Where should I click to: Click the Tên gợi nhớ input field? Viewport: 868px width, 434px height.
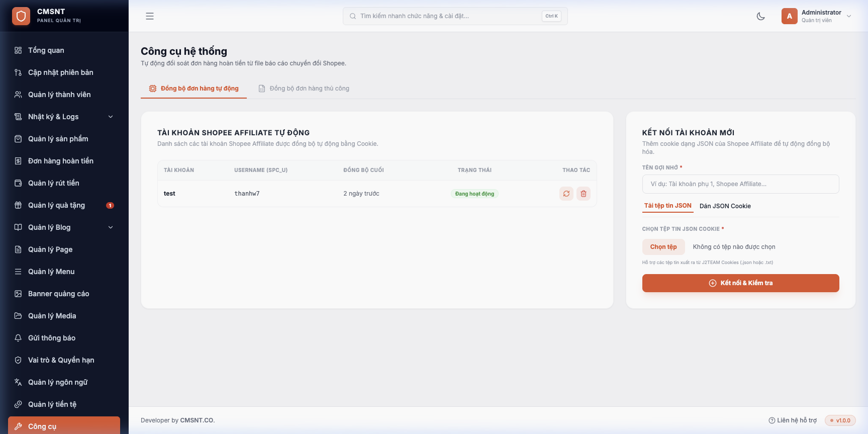click(x=740, y=184)
